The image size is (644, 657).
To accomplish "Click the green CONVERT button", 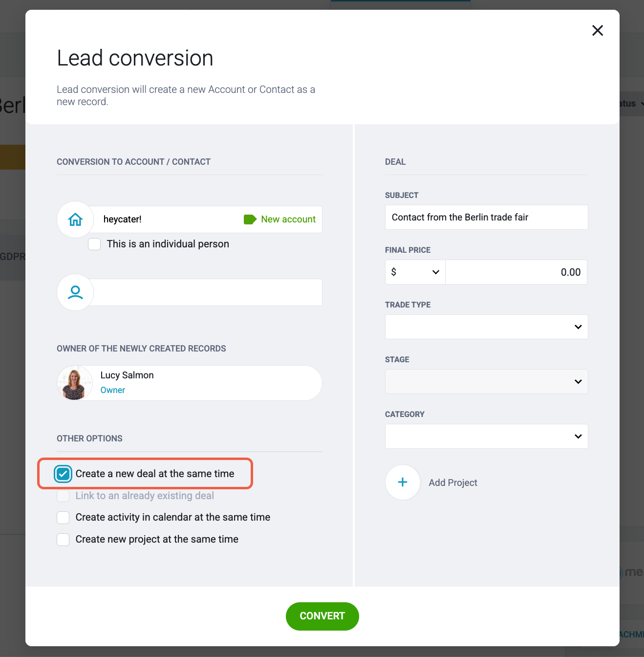I will [x=322, y=616].
